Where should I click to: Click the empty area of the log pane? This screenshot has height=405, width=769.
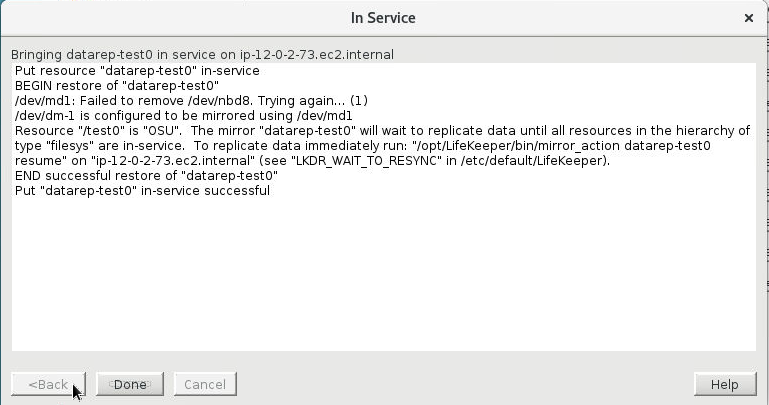pos(383,280)
